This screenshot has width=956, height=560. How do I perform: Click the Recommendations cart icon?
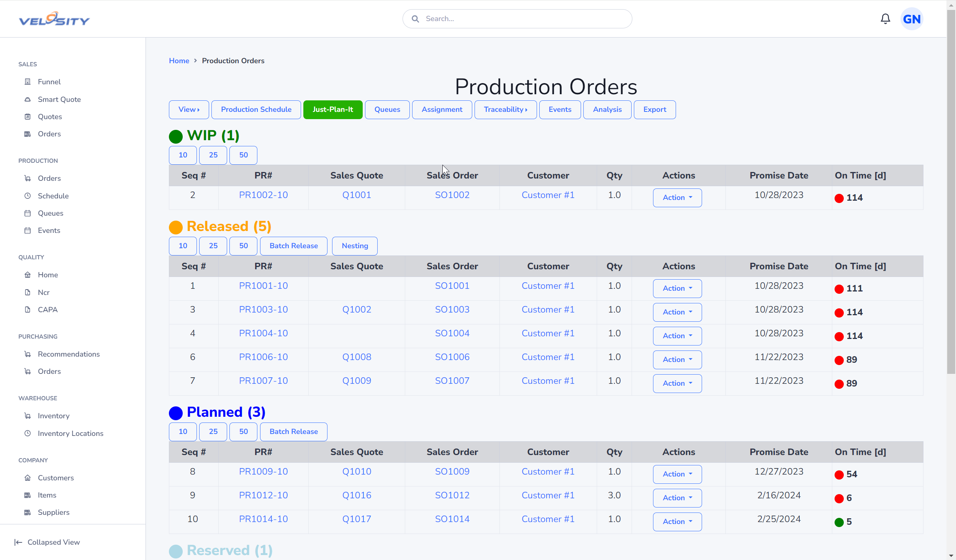(28, 354)
